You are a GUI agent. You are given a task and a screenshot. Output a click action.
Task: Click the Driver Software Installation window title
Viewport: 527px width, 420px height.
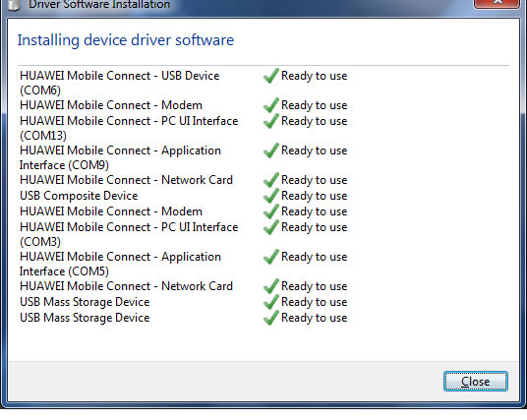coord(99,5)
